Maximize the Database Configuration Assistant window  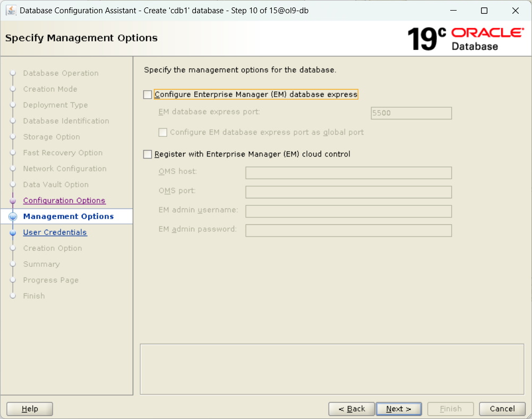click(484, 11)
